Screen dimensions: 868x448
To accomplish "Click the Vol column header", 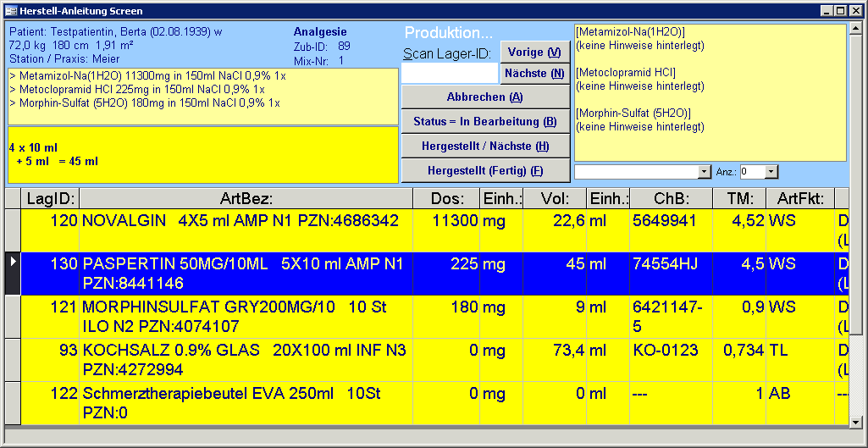I will 556,198.
